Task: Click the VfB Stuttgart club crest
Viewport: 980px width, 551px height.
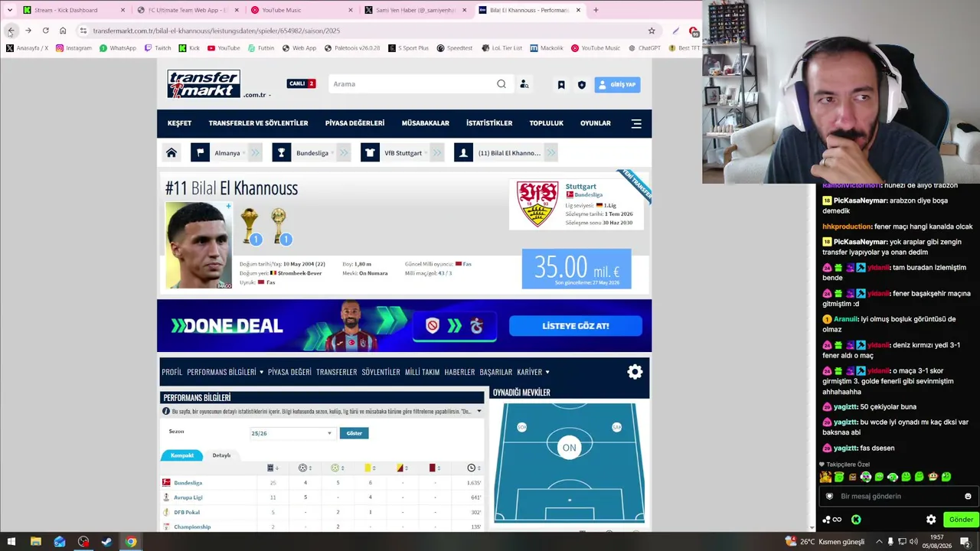Action: tap(537, 204)
